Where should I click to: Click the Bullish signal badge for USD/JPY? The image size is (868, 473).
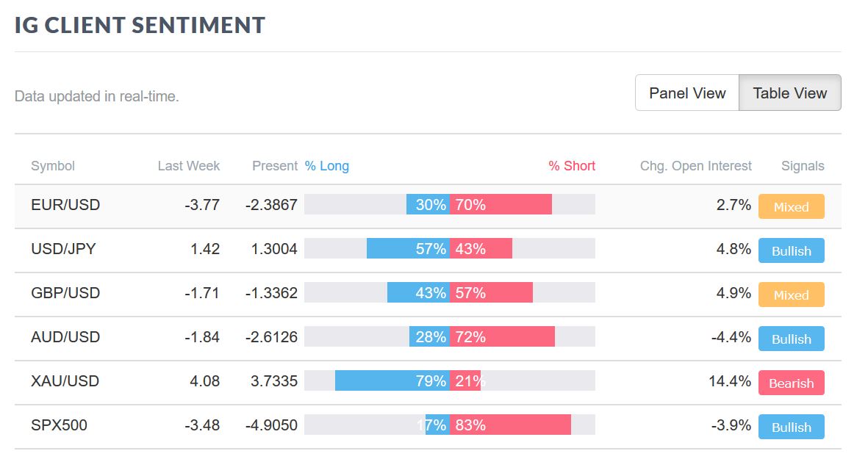point(791,251)
